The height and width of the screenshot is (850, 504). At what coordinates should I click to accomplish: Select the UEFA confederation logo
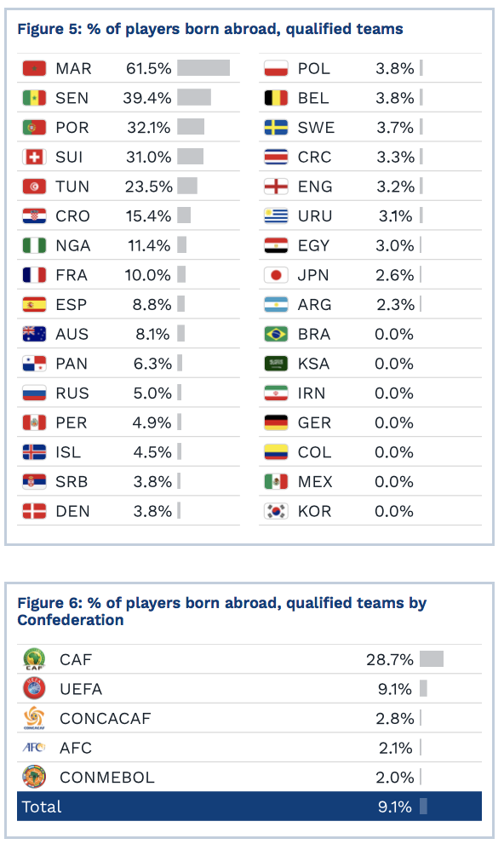click(34, 688)
